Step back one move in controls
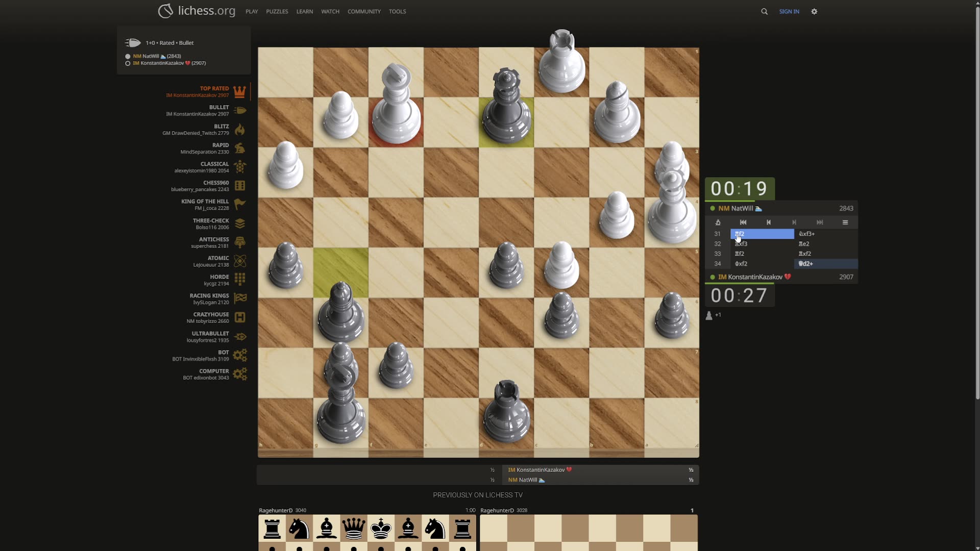980x551 pixels. coord(769,222)
